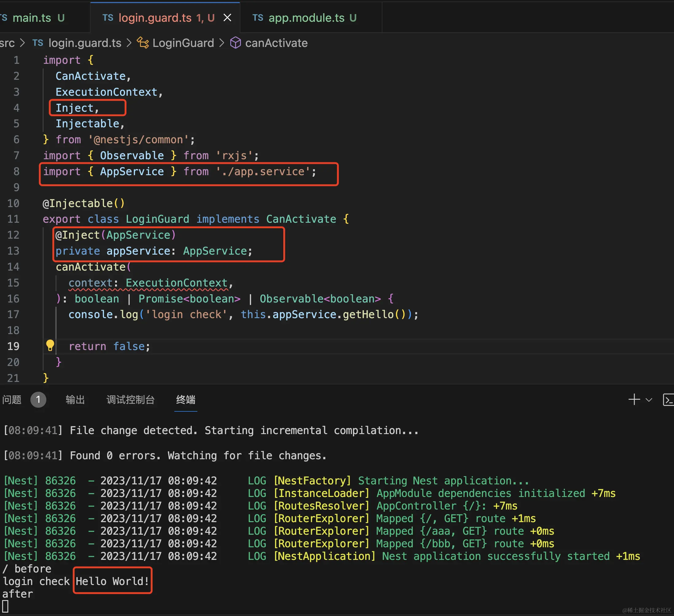This screenshot has height=616, width=674.
Task: Click the word 'CanActivate,' on line 2
Action: click(93, 76)
